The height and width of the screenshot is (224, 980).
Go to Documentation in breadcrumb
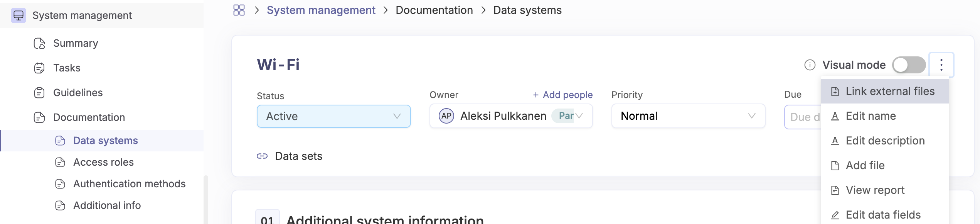pyautogui.click(x=434, y=10)
